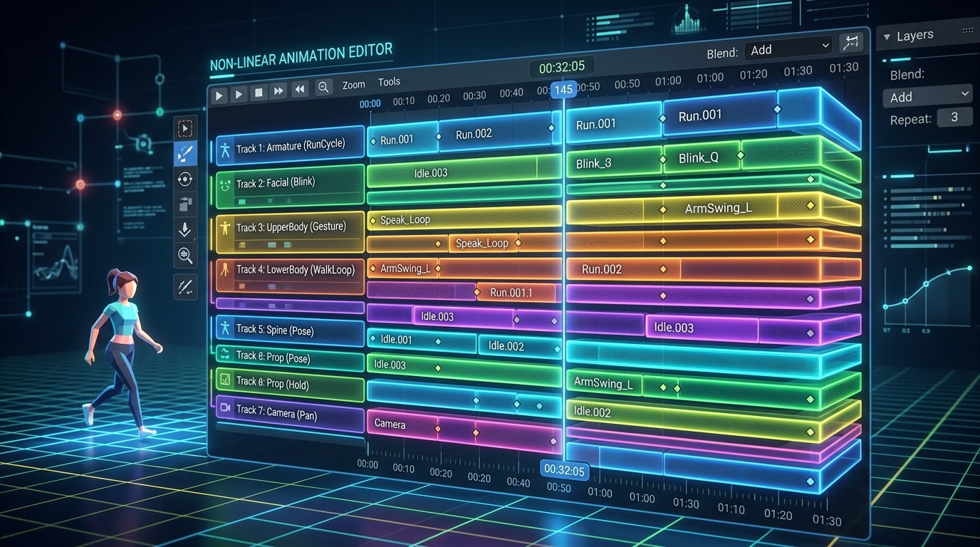The image size is (980, 547).
Task: Select Track 4: LowerBody (WalkLoop)
Action: (290, 276)
